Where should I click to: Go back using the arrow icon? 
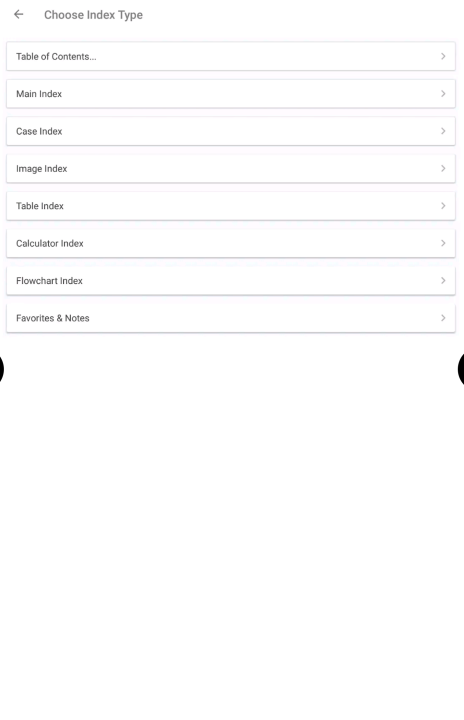(18, 15)
